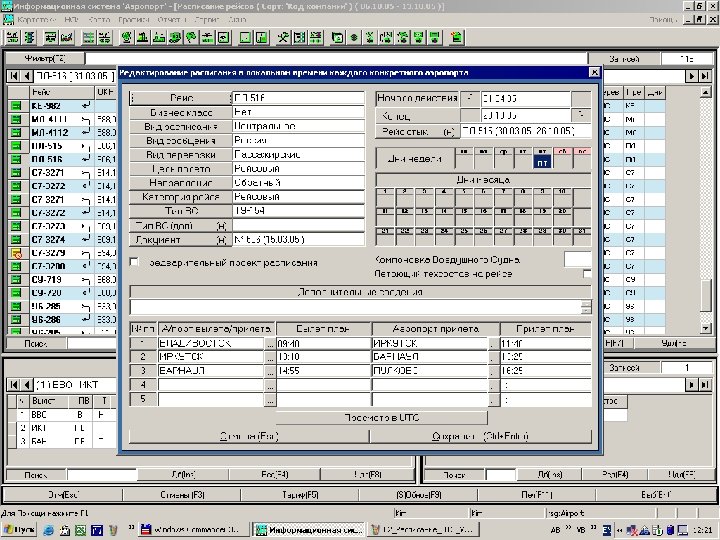Click green row icon beside flight СУ-719

click(16, 280)
